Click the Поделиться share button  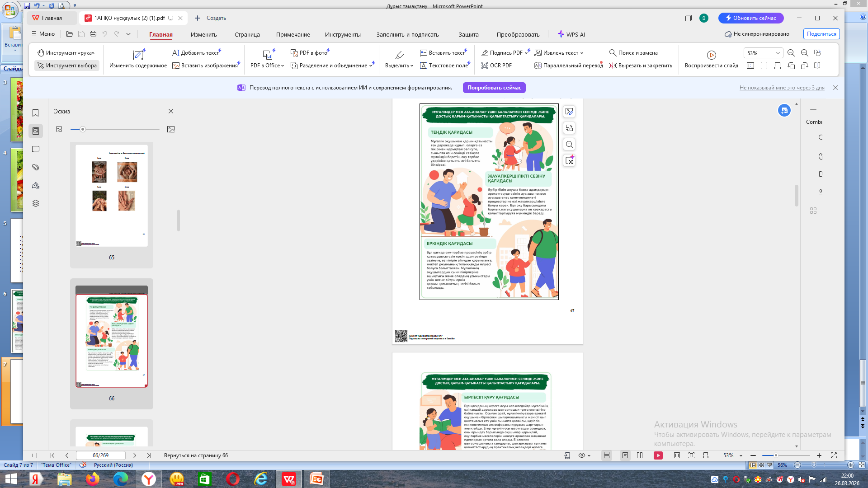[x=821, y=34]
